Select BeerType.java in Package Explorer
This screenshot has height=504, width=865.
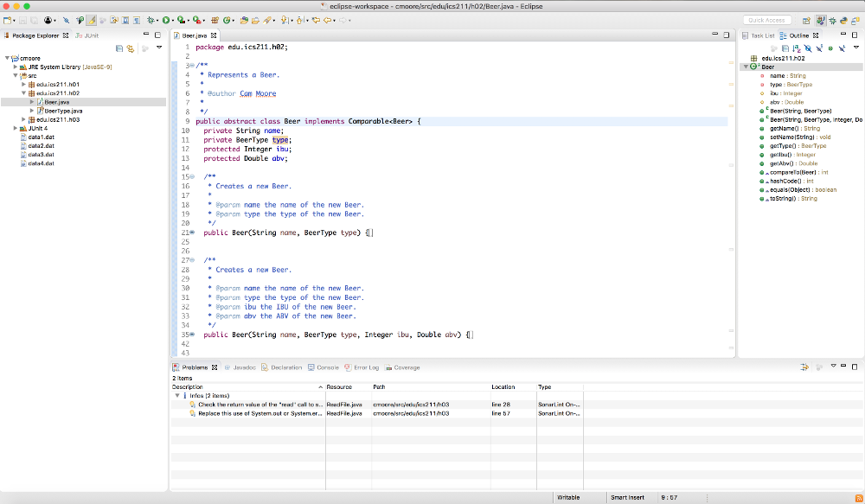pos(62,111)
